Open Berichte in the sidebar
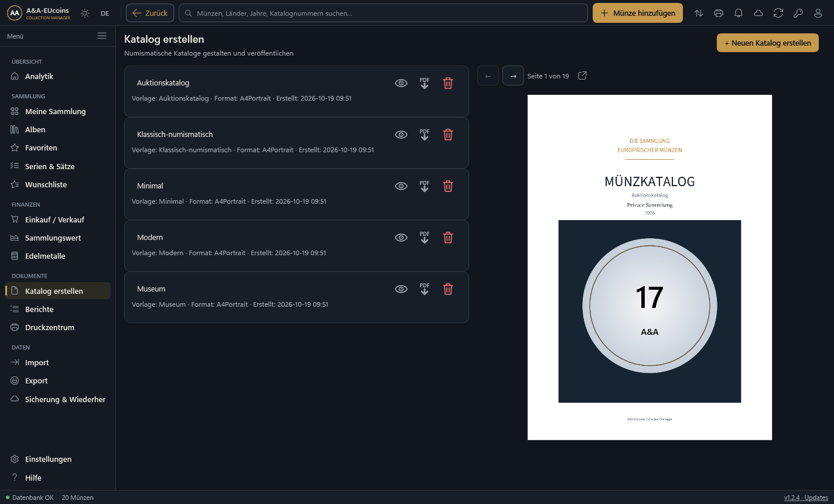 click(x=57, y=309)
